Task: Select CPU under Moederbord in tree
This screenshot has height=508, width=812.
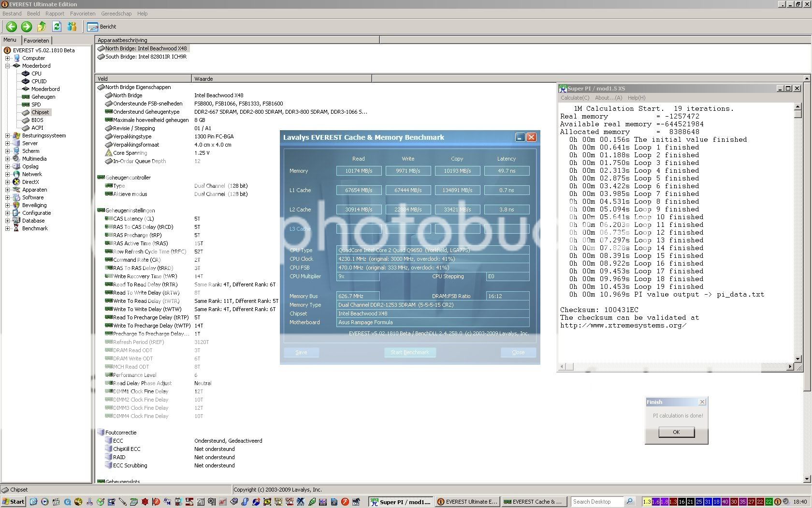Action: [36, 74]
